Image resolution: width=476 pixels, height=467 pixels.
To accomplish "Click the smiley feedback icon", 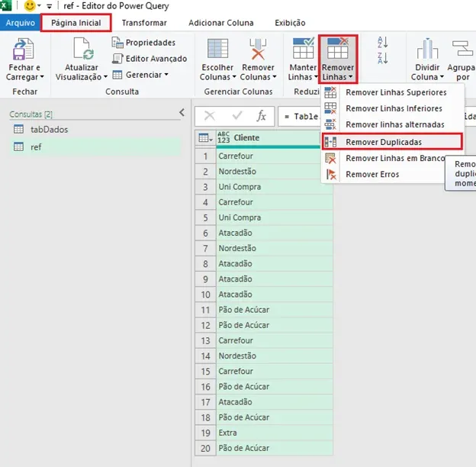I will click(30, 5).
